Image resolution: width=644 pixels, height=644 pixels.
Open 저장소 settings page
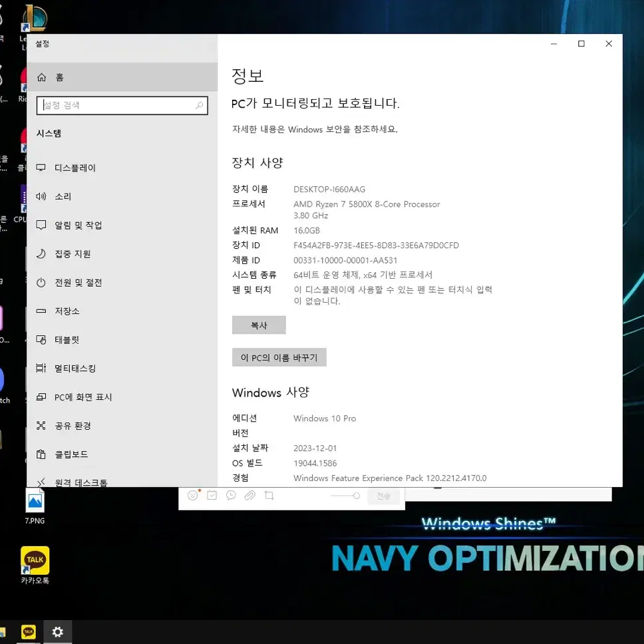[122, 311]
